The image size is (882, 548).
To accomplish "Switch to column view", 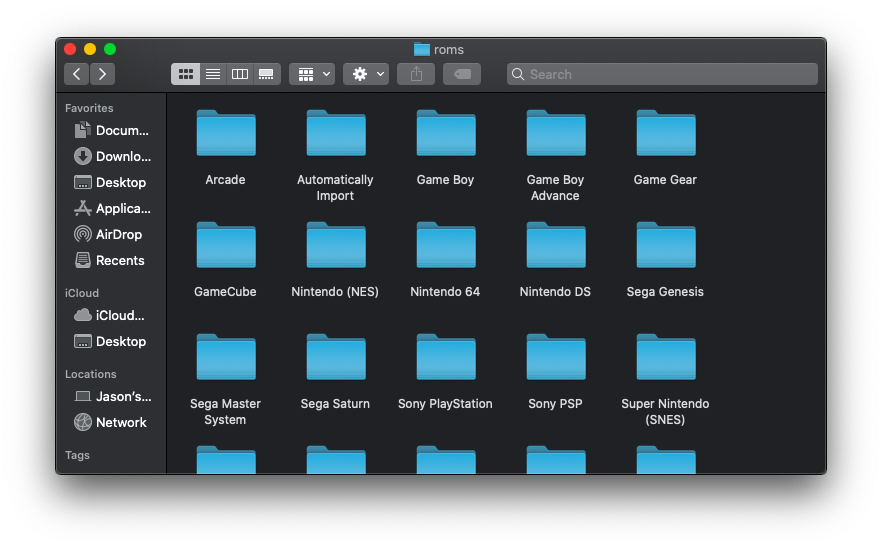I will 240,74.
